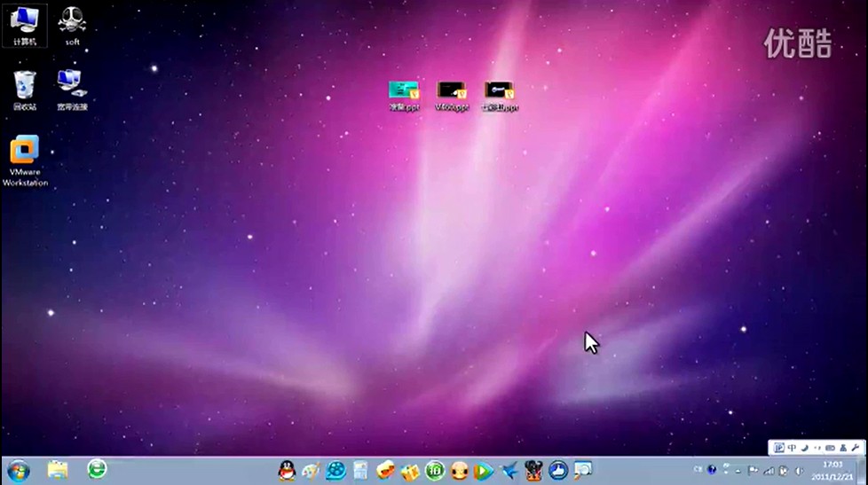Open the soft skull folder icon
Screen dimensions: 868x485
pyautogui.click(x=73, y=26)
